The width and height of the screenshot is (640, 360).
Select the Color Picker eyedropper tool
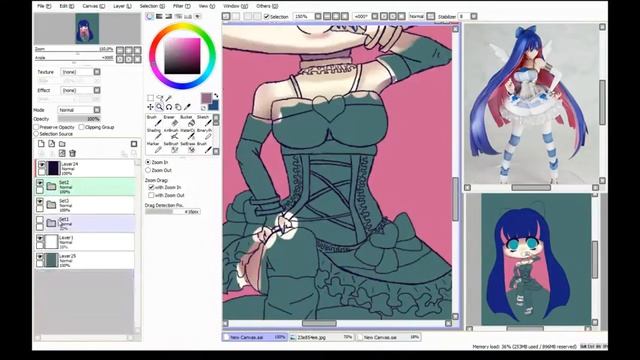point(187,107)
